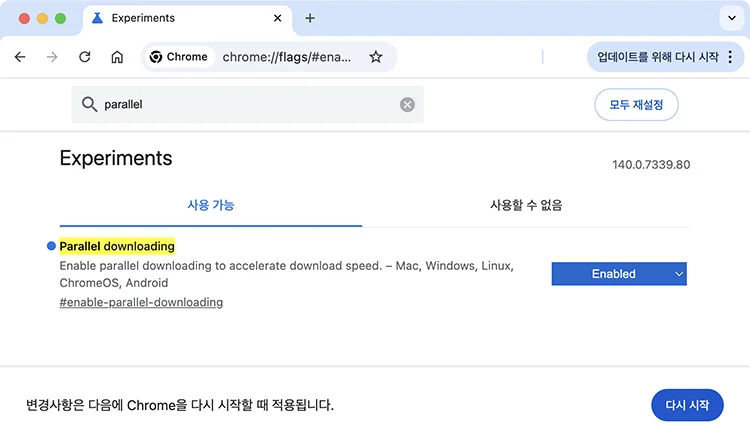This screenshot has width=750, height=443.
Task: Open the tab search chevron
Action: pos(732,18)
